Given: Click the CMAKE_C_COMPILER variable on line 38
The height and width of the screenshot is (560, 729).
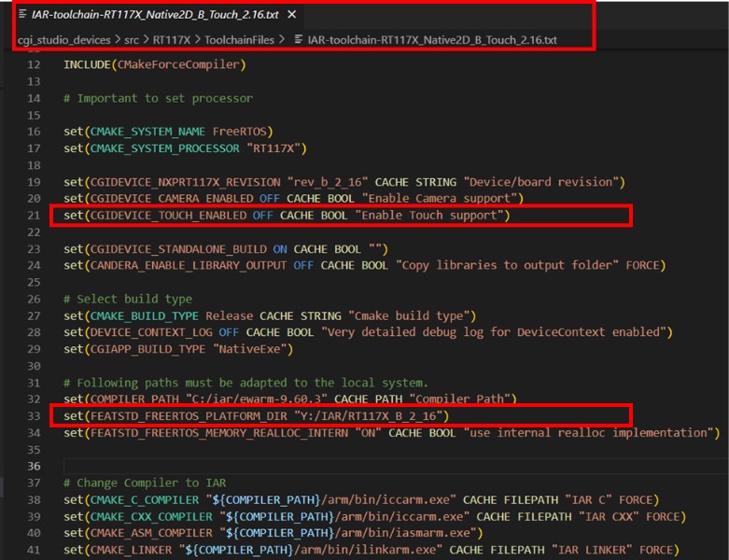Looking at the screenshot, I should pos(145,500).
